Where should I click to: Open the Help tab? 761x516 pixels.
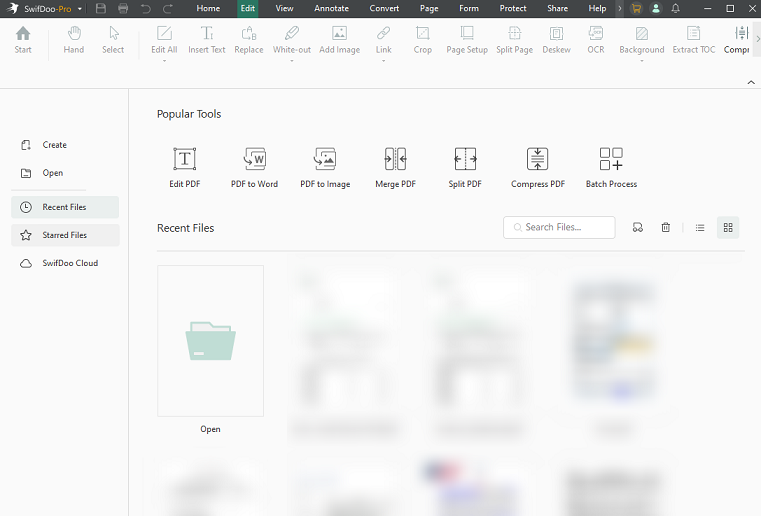[x=597, y=8]
